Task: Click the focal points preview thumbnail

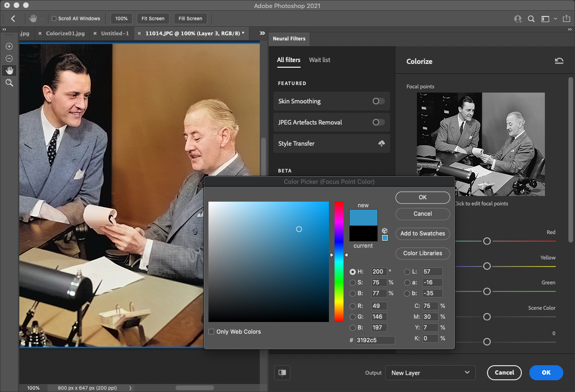Action: point(480,144)
